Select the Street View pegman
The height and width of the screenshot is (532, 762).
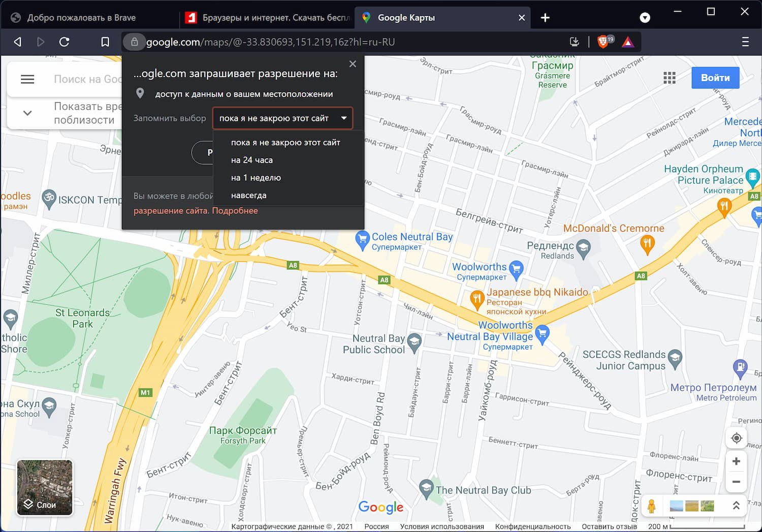[652, 506]
